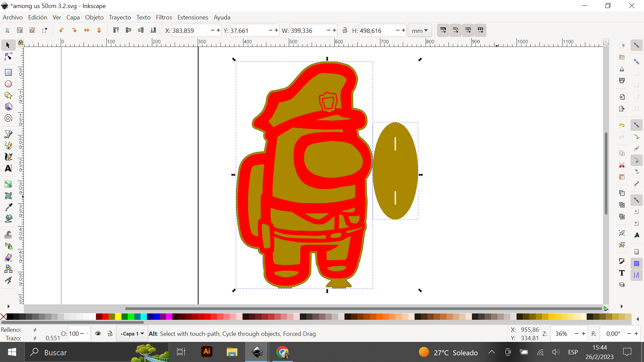The image size is (644, 362).
Task: Click the opacity O input field
Action: pos(74,334)
